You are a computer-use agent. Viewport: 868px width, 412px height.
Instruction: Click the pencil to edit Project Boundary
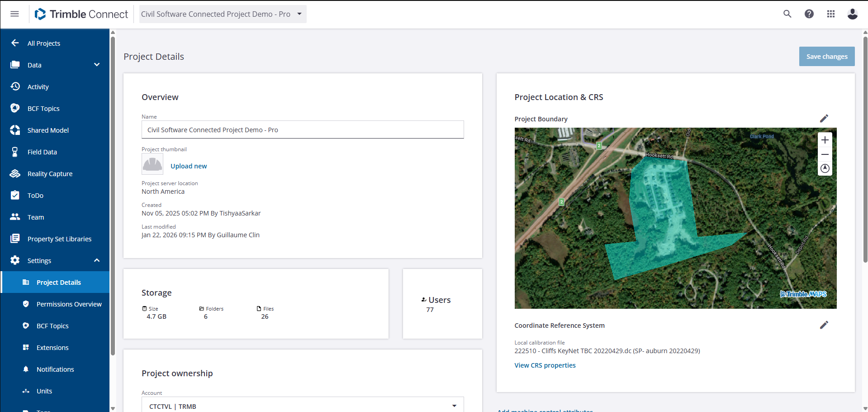click(824, 118)
